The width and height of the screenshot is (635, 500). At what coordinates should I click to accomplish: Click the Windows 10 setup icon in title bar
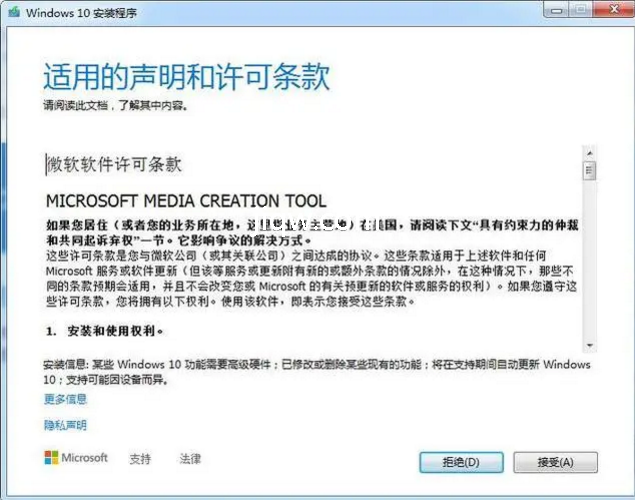pos(13,13)
